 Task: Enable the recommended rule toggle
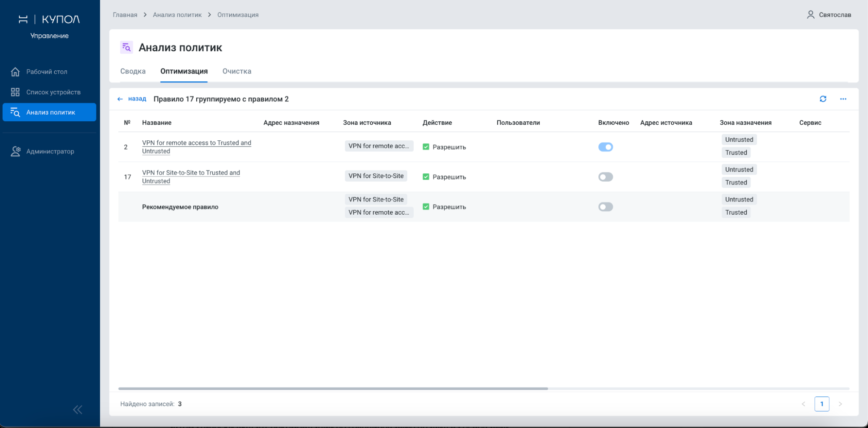click(605, 207)
